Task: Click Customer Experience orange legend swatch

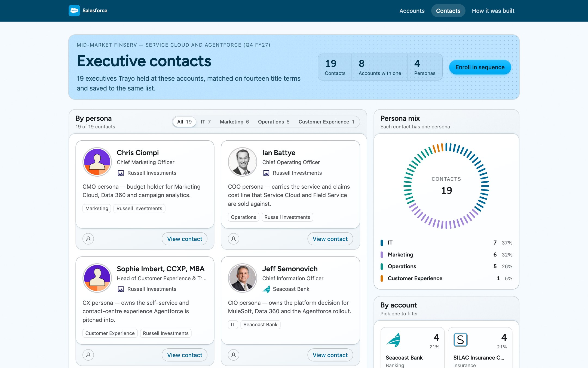Action: point(382,278)
